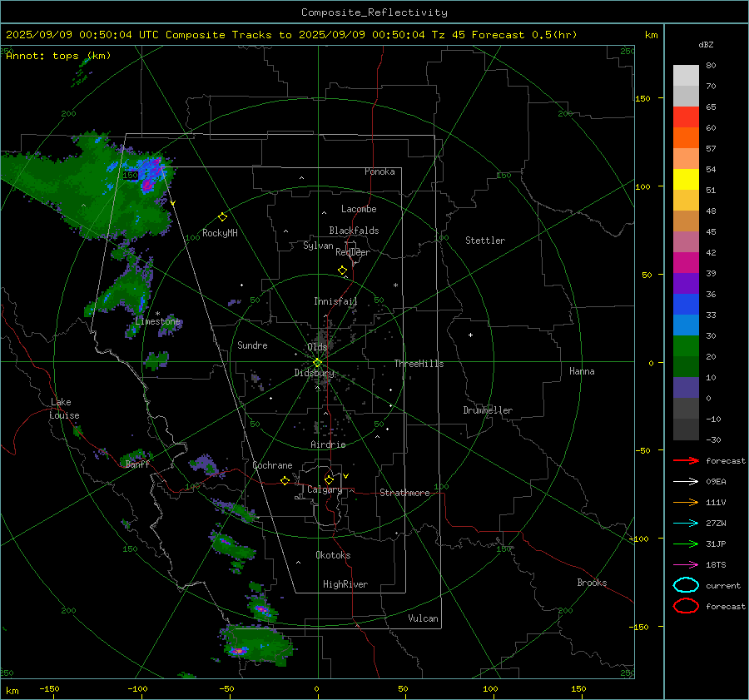Screen dimensions: 749x700
Task: Click the Composite_Reflectivity title
Action: [x=374, y=12]
